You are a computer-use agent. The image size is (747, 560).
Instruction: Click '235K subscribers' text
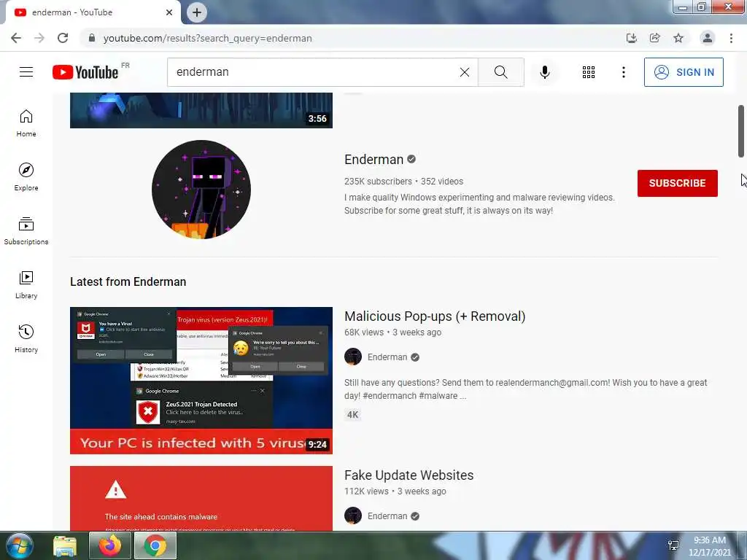[378, 182]
